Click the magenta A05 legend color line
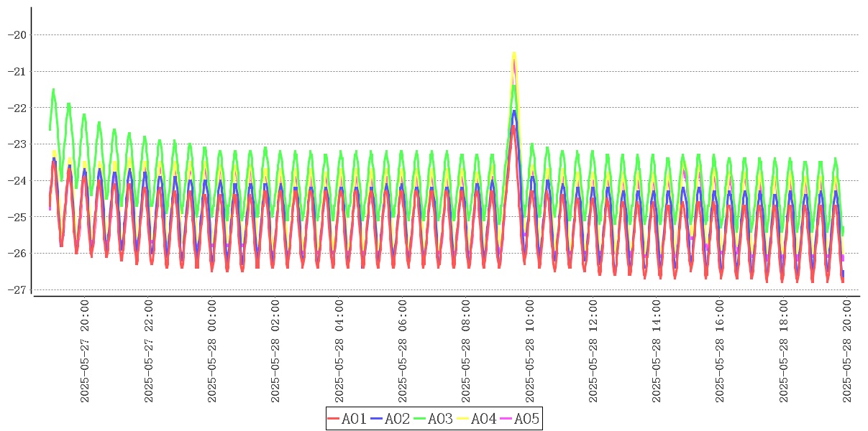The image size is (868, 431). [506, 419]
